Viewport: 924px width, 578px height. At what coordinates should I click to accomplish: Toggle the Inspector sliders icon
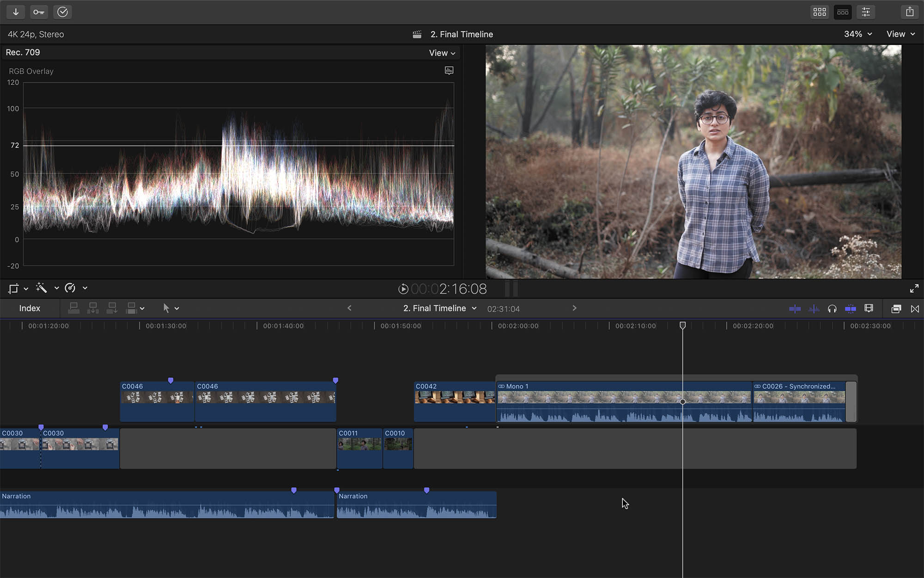(x=866, y=12)
